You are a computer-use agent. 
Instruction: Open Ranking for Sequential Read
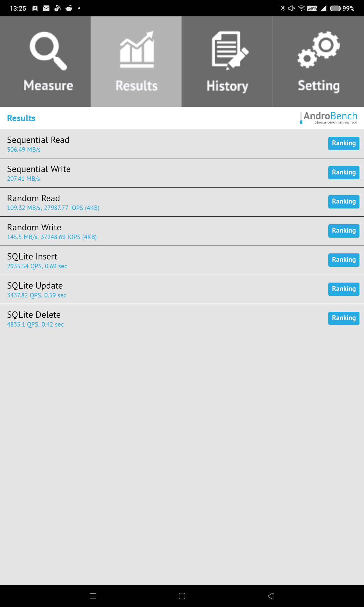[x=344, y=143]
